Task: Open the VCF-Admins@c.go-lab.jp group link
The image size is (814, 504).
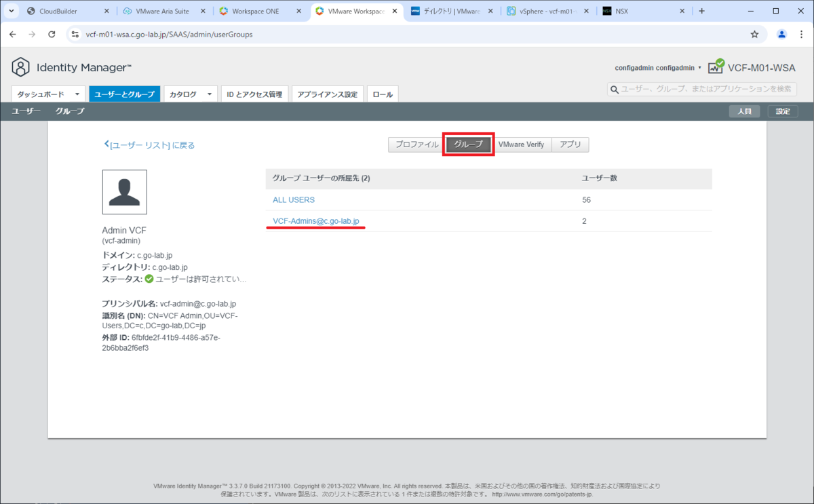Action: [x=315, y=221]
